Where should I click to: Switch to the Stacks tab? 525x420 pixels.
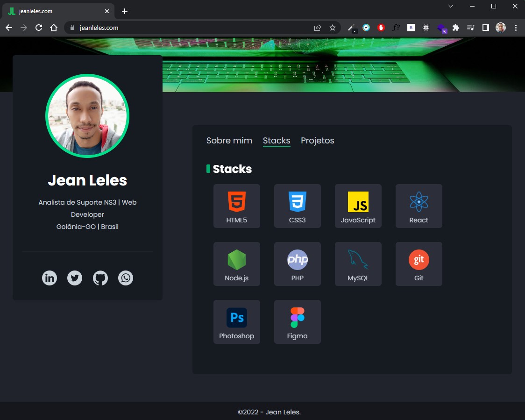(x=277, y=141)
